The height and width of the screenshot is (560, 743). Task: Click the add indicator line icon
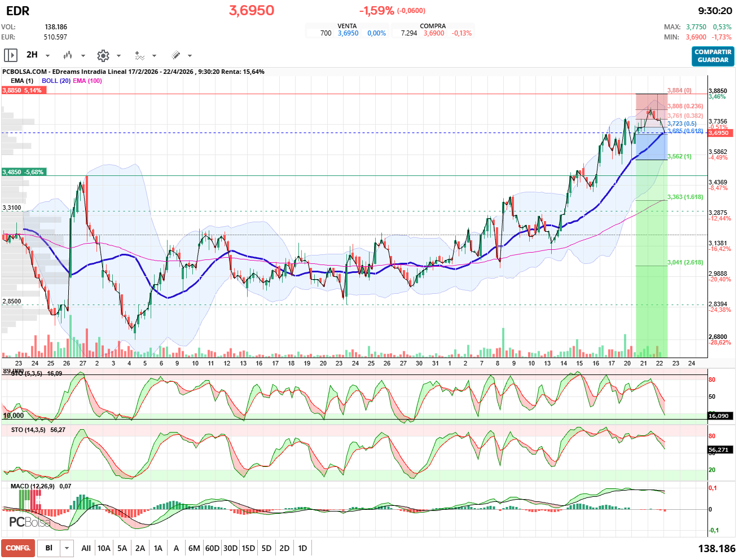click(139, 55)
